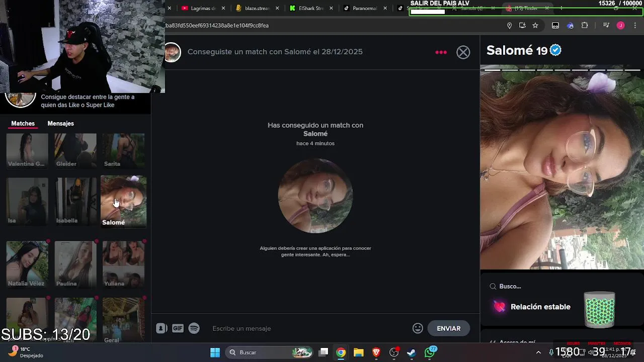
Task: Open the Windows Start menu
Action: tap(215, 352)
